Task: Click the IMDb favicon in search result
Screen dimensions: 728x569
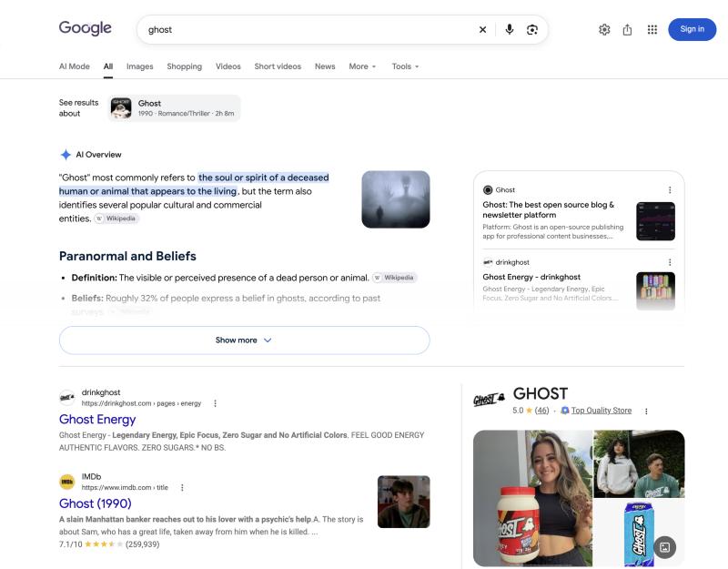Action: (x=67, y=483)
